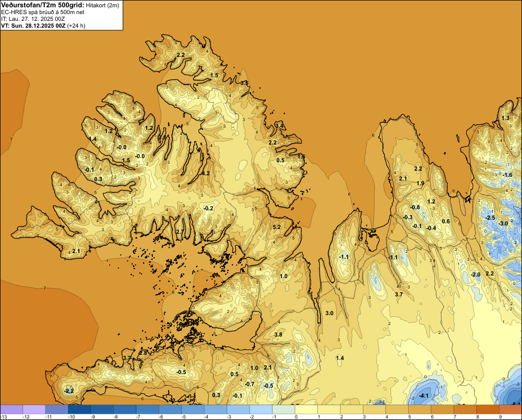Image resolution: width=522 pixels, height=420 pixels.
Task: Click the 5.2 temperature reading
Action: click(277, 227)
